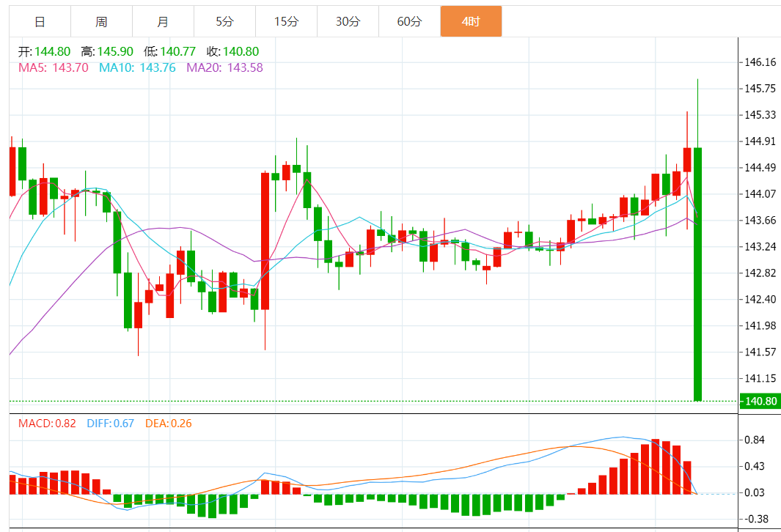Select the 15分 timeframe tab

coord(287,21)
